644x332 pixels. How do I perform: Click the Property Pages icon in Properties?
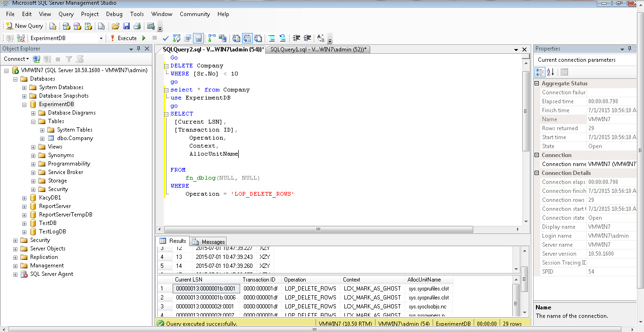coord(564,72)
